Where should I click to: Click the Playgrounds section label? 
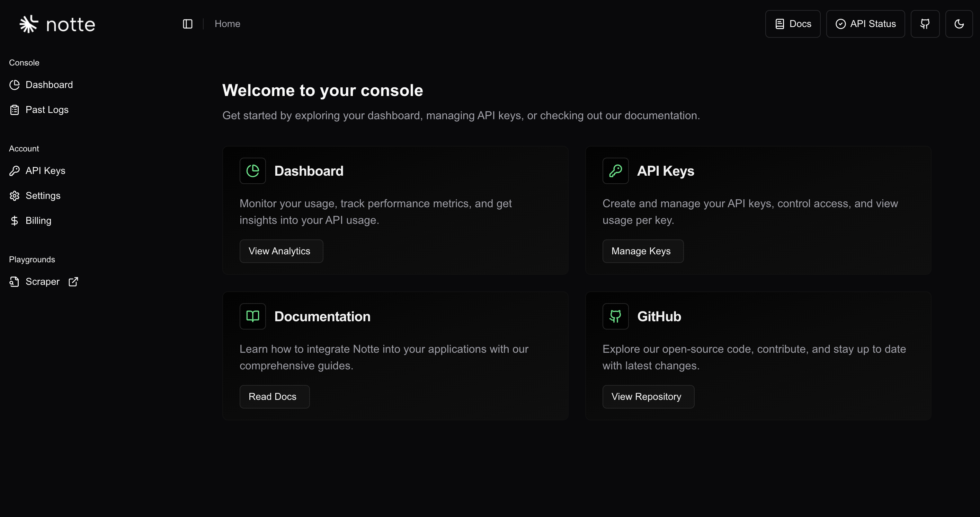[x=32, y=260]
